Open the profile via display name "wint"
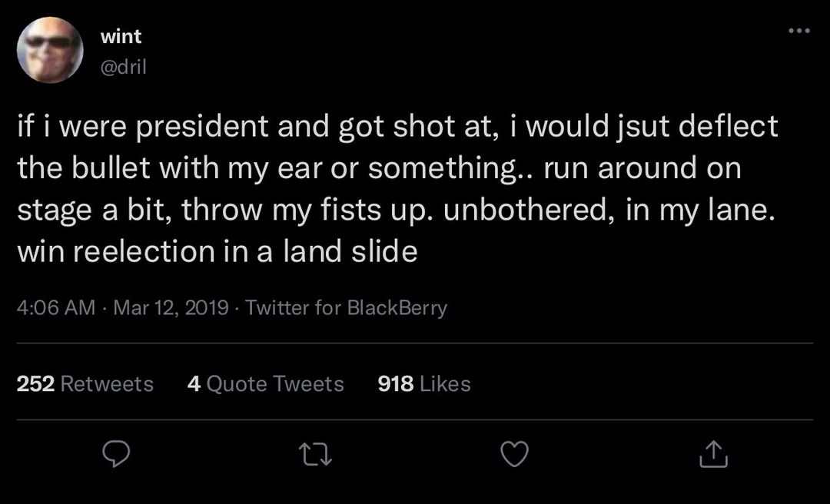Screen dimensions: 830x504 coord(121,36)
